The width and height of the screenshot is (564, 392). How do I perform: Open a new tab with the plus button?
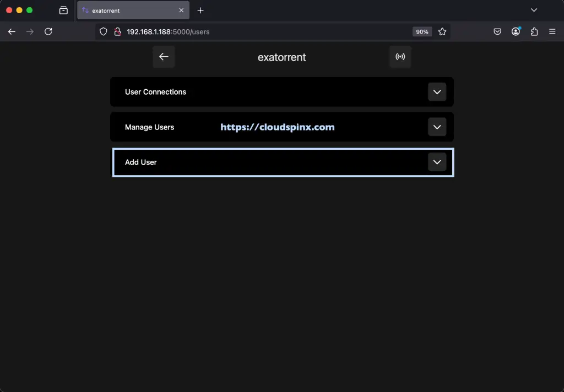[x=200, y=10]
